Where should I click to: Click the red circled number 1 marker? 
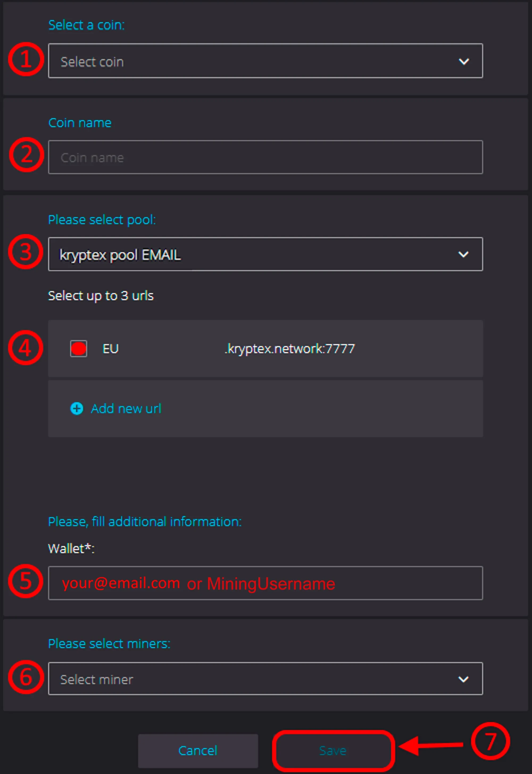(26, 59)
